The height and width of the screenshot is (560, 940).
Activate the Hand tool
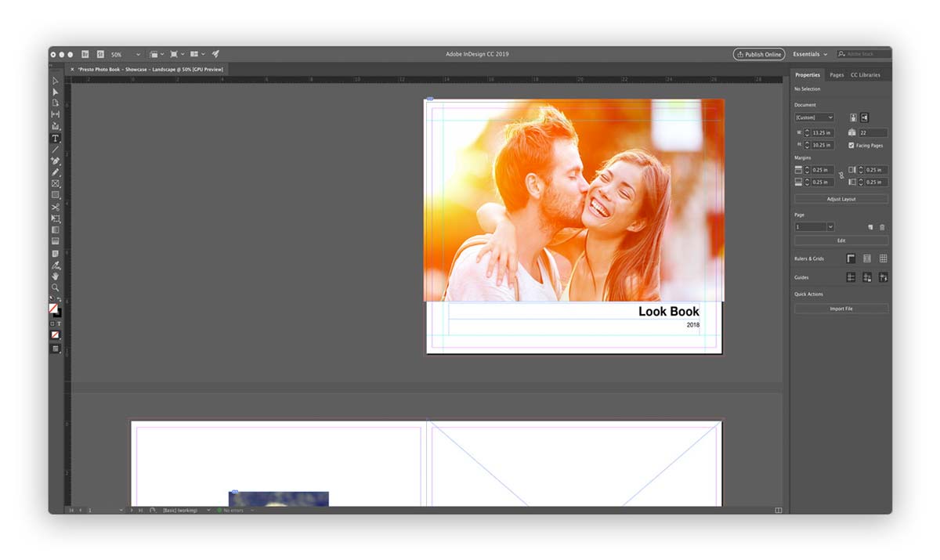pos(56,276)
